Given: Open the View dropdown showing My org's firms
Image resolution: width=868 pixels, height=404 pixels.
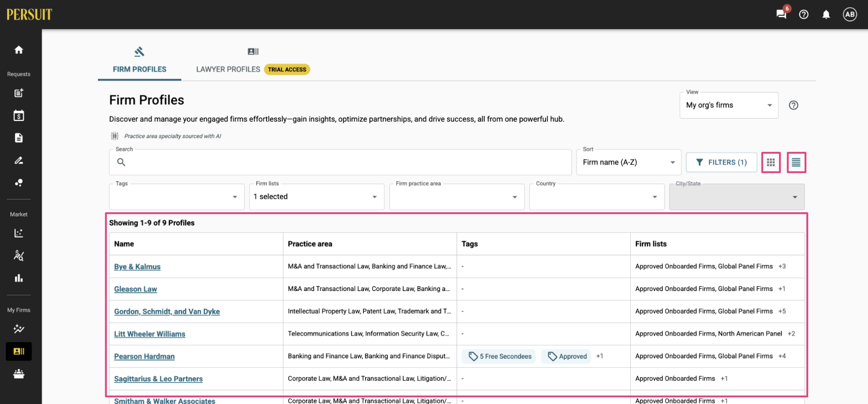Looking at the screenshot, I should 729,105.
